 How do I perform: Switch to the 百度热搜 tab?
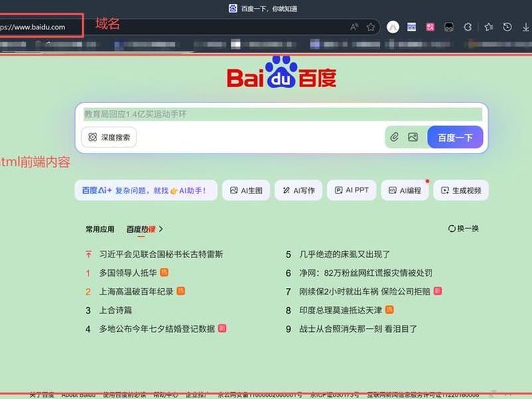[x=141, y=229]
